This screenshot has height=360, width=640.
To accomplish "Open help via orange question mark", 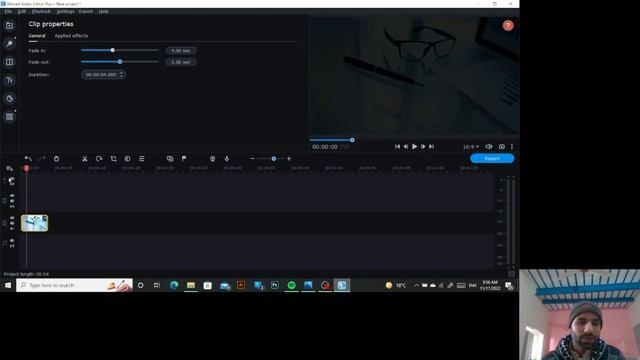I will [508, 26].
